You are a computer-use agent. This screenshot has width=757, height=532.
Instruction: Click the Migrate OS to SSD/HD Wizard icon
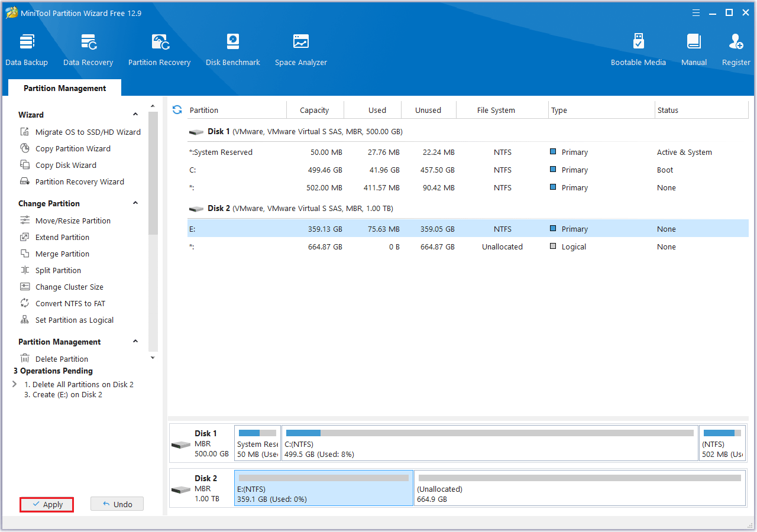[x=25, y=132]
